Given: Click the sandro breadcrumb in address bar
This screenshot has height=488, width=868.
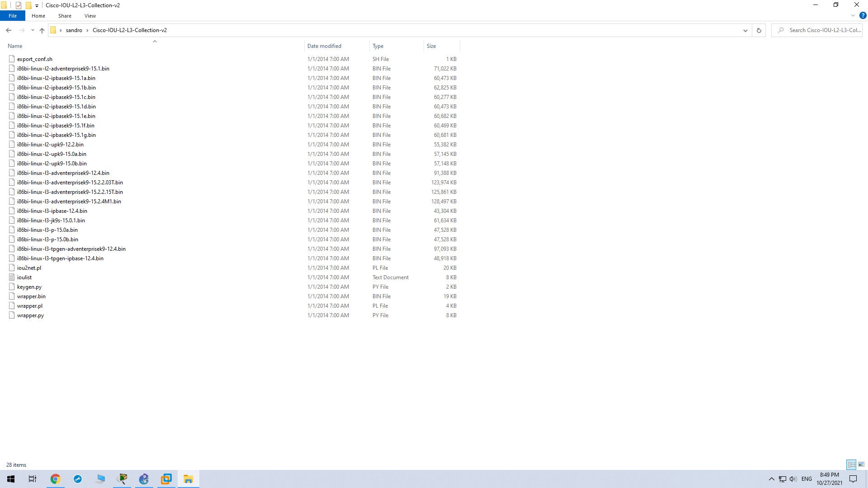Looking at the screenshot, I should pos(74,30).
